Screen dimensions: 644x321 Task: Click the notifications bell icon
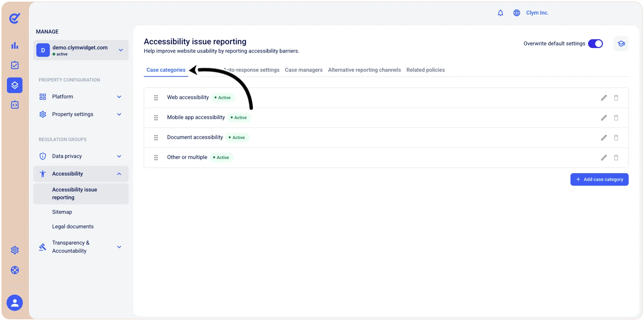pos(500,13)
